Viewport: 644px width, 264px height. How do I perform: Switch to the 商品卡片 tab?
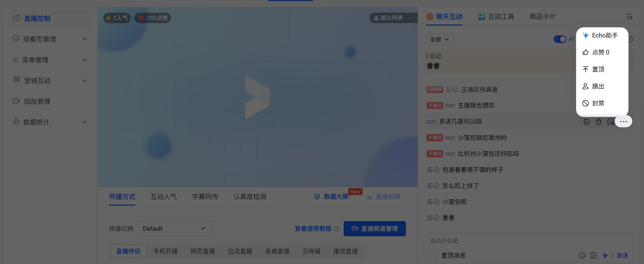pos(542,16)
